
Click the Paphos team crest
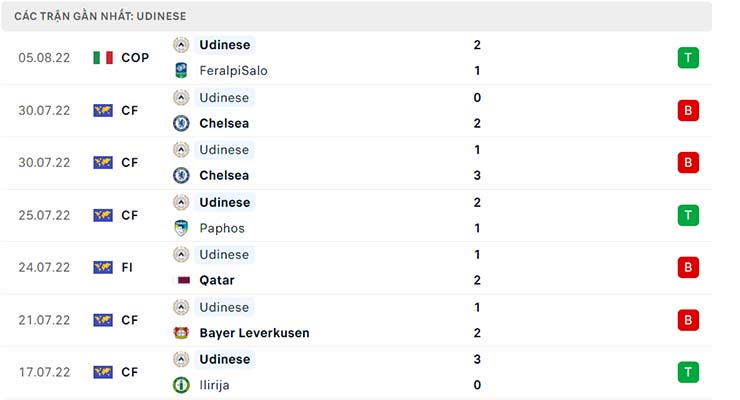click(181, 228)
